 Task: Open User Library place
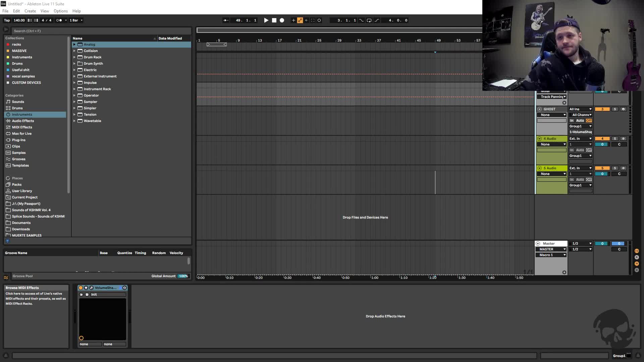click(22, 191)
